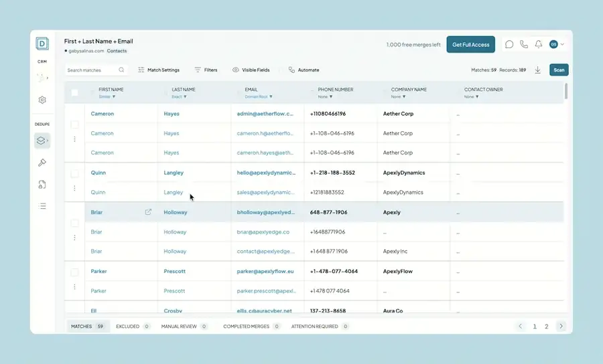Open Contact Owner match type dropdown

pyautogui.click(x=471, y=97)
